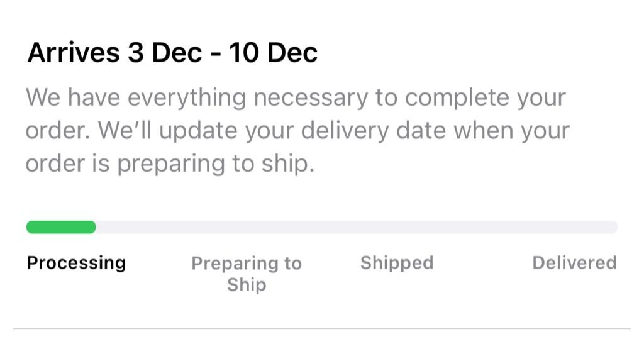Click the order status description paragraph
Screen dimensions: 644x344
[x=297, y=131]
